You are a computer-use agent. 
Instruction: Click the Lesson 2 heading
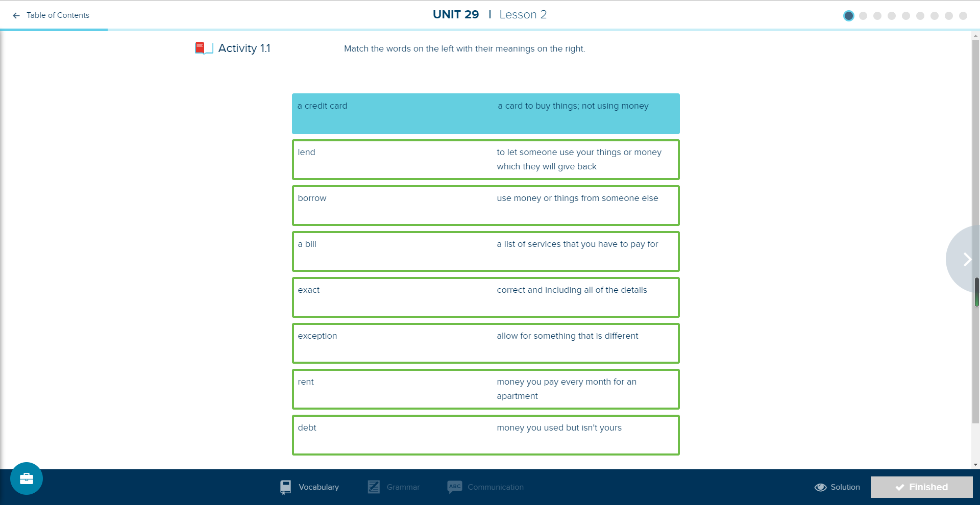pyautogui.click(x=523, y=14)
